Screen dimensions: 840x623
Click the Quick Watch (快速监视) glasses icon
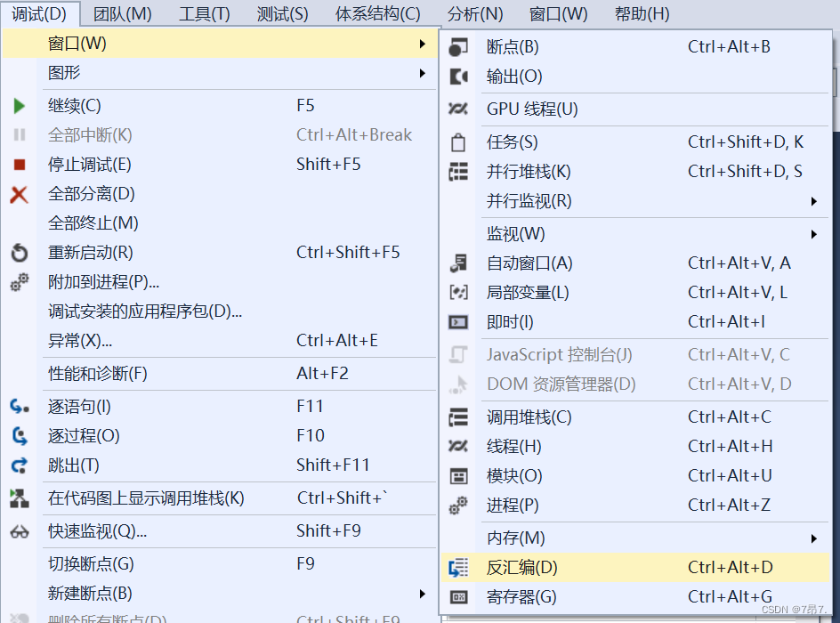tap(20, 532)
